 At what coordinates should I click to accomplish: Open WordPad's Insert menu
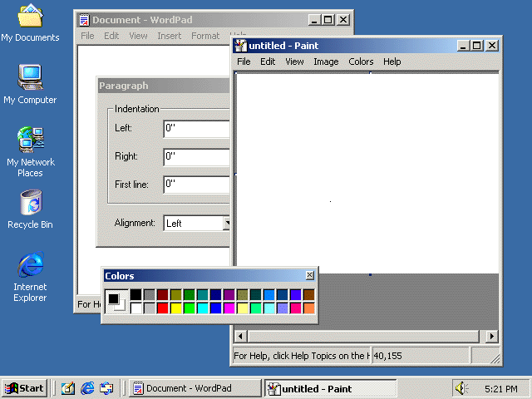(170, 36)
